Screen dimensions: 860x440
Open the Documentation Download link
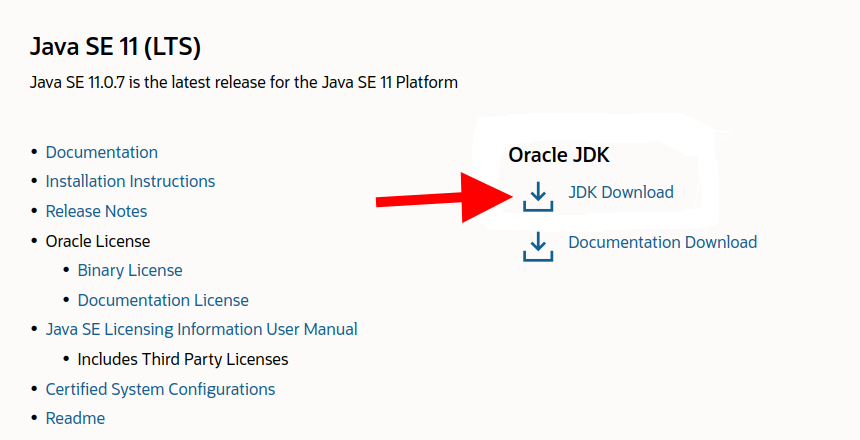[x=663, y=242]
